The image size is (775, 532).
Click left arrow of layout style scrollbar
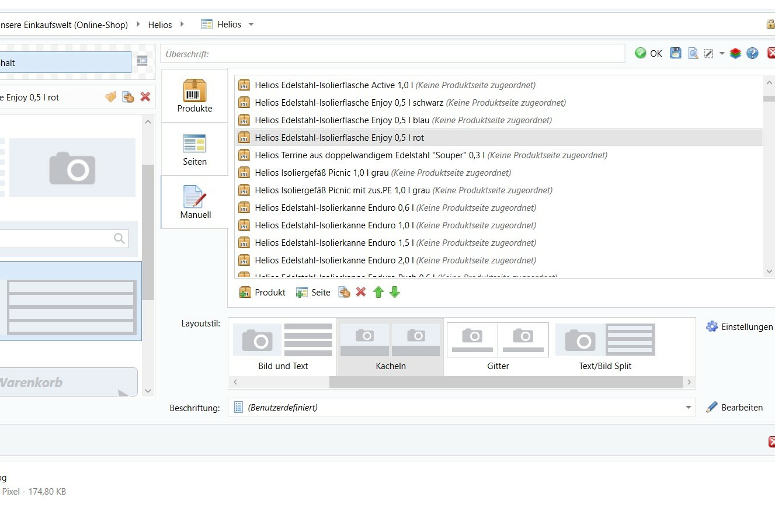coord(235,382)
